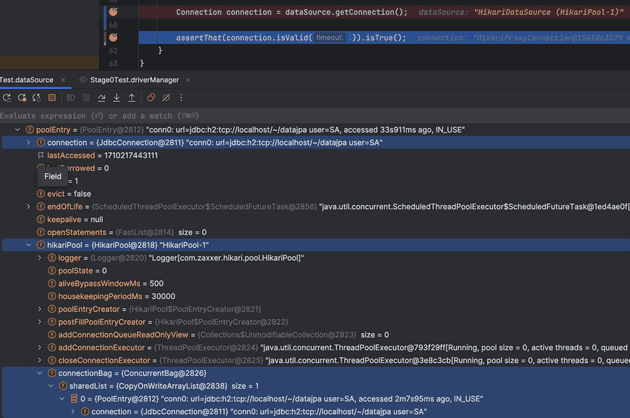This screenshot has width=630, height=418.
Task: Click gutter line number 62
Action: pos(113,51)
